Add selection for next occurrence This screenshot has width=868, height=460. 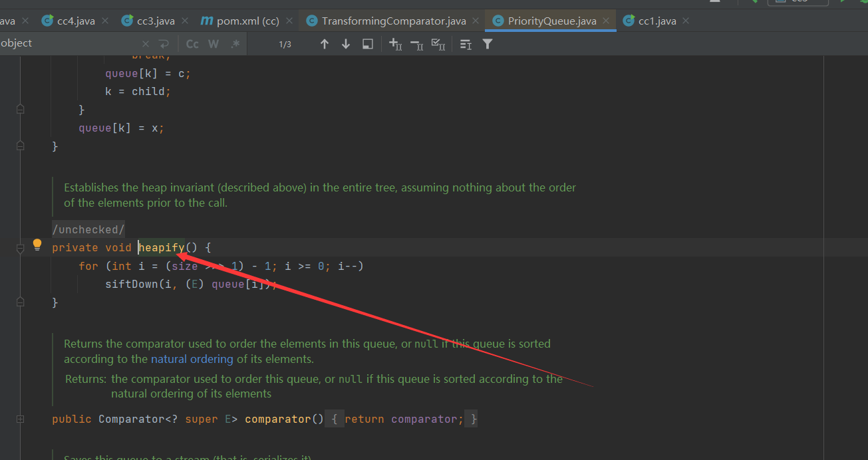click(x=395, y=45)
